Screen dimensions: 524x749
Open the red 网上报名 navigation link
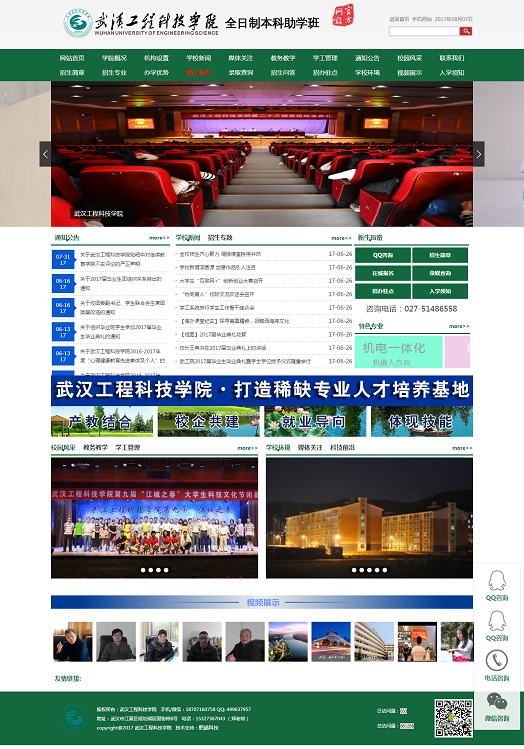(199, 73)
